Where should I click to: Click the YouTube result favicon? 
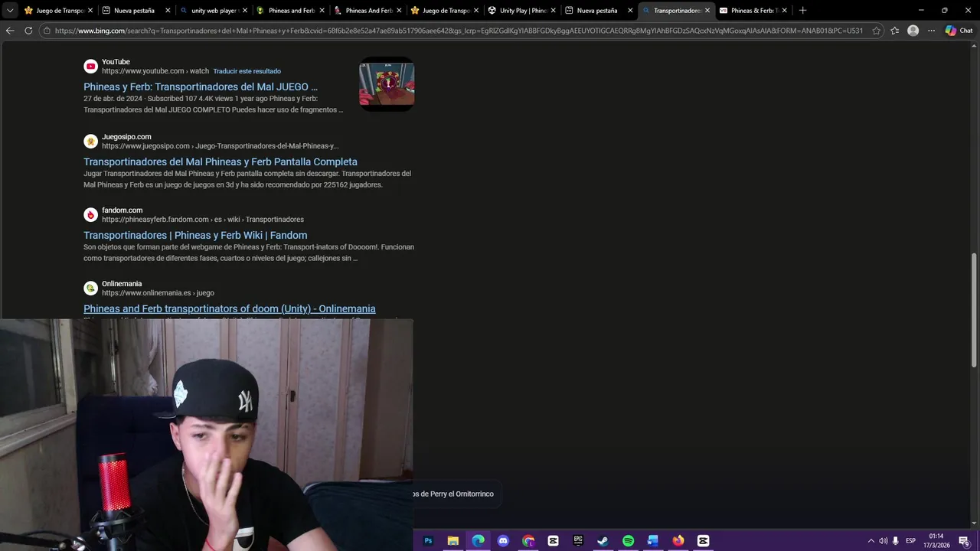click(90, 67)
